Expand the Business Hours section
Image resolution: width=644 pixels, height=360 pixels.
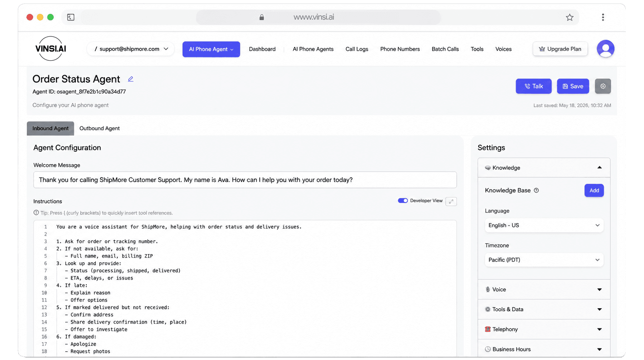click(544, 349)
